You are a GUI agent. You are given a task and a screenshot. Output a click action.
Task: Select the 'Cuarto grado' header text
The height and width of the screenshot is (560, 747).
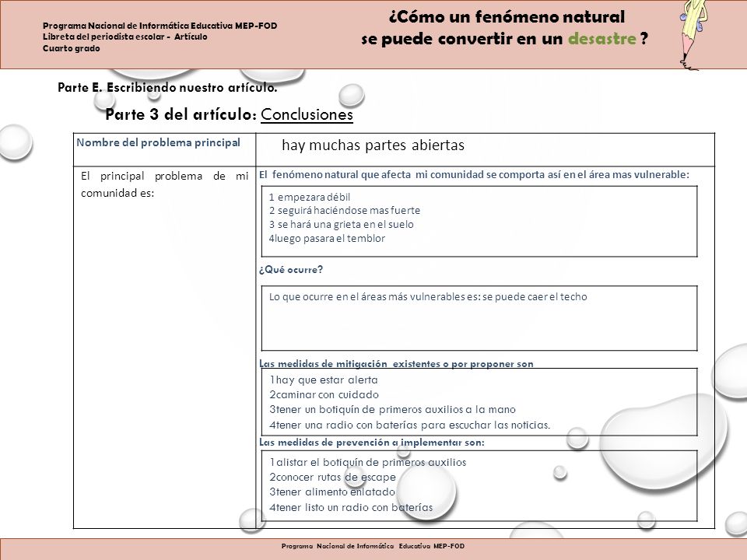[71, 48]
